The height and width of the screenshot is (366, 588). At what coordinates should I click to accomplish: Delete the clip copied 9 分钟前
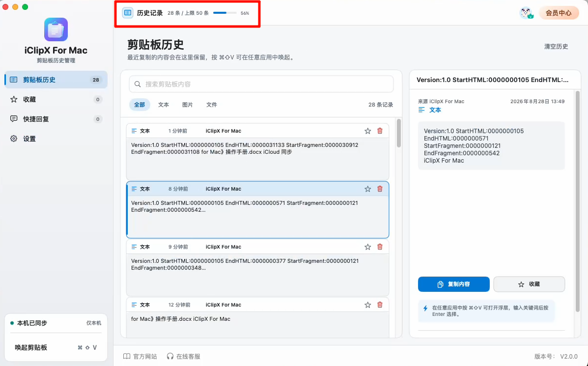(380, 247)
